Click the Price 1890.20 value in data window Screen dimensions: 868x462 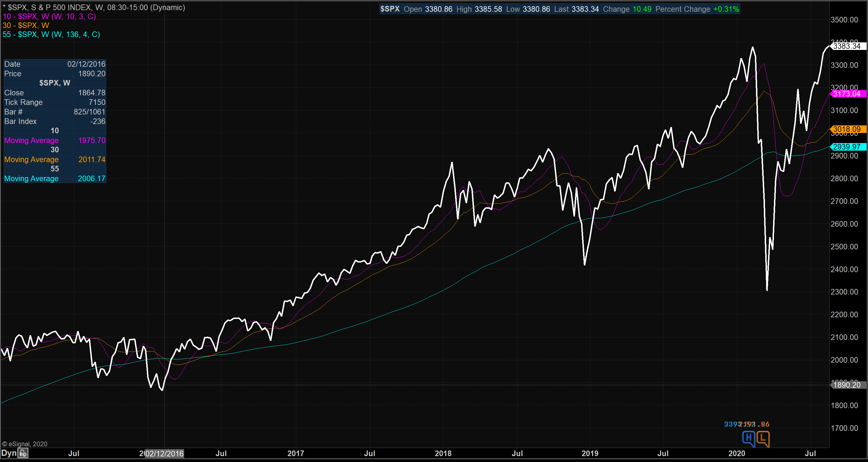click(x=92, y=73)
